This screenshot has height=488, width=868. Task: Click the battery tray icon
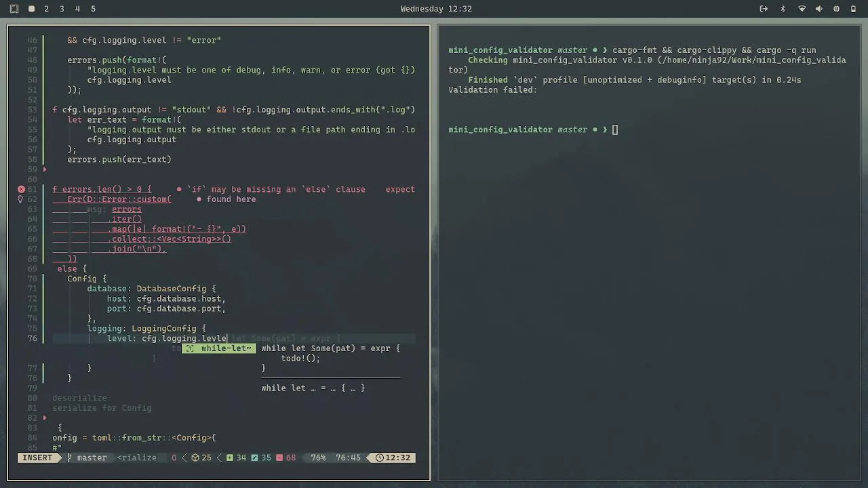click(x=853, y=9)
